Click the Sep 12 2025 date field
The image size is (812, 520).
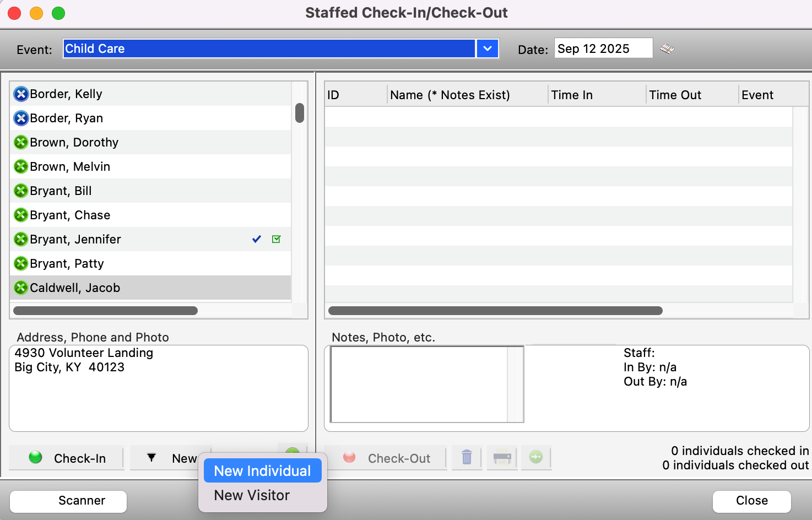603,48
